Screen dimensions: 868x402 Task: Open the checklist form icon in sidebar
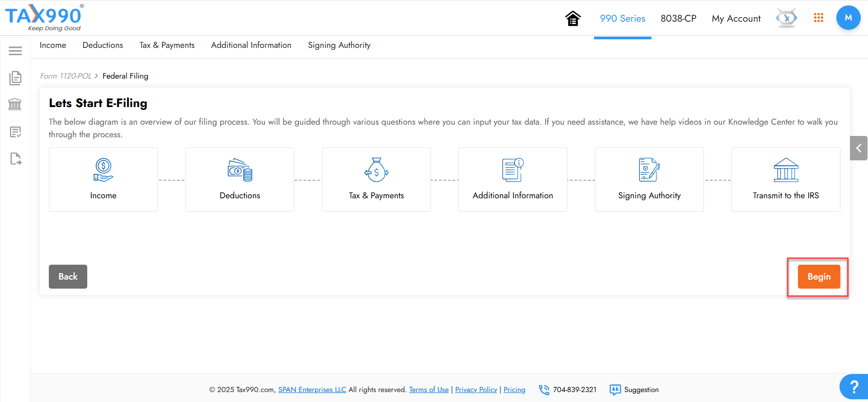click(15, 132)
